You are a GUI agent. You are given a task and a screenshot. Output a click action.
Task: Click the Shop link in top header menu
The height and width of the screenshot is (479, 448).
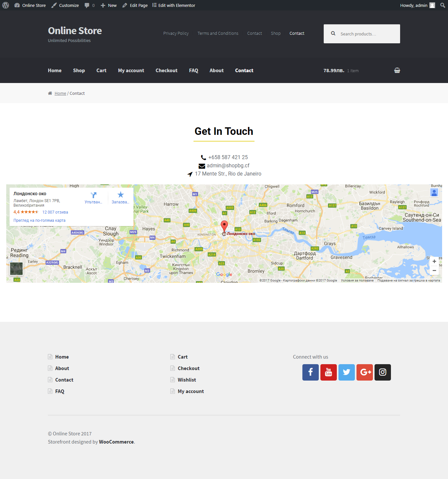point(275,33)
